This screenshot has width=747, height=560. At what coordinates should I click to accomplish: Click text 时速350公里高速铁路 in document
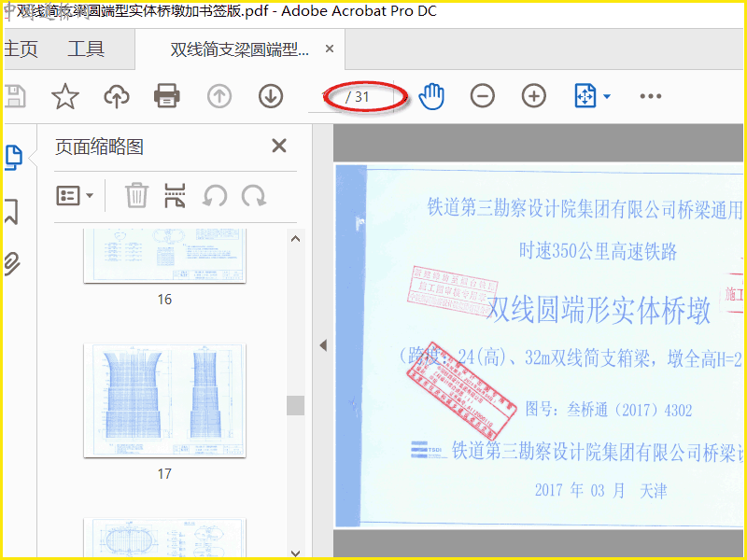click(598, 251)
